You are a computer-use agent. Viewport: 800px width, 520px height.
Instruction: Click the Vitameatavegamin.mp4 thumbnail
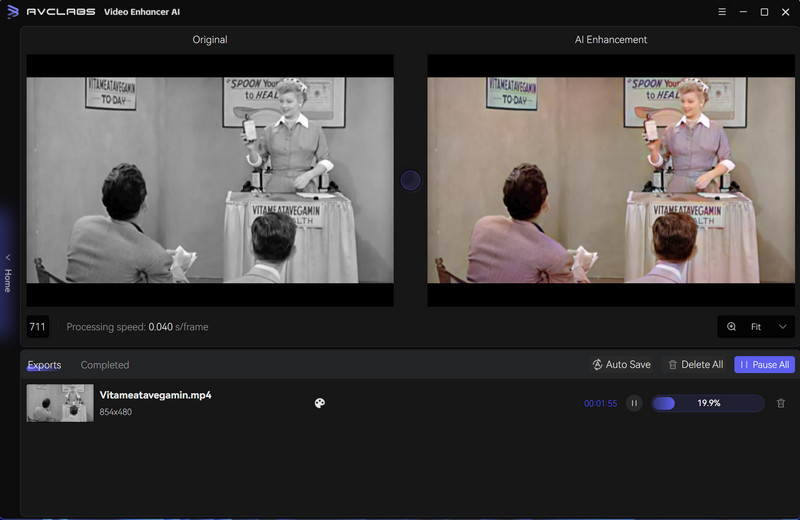click(60, 403)
